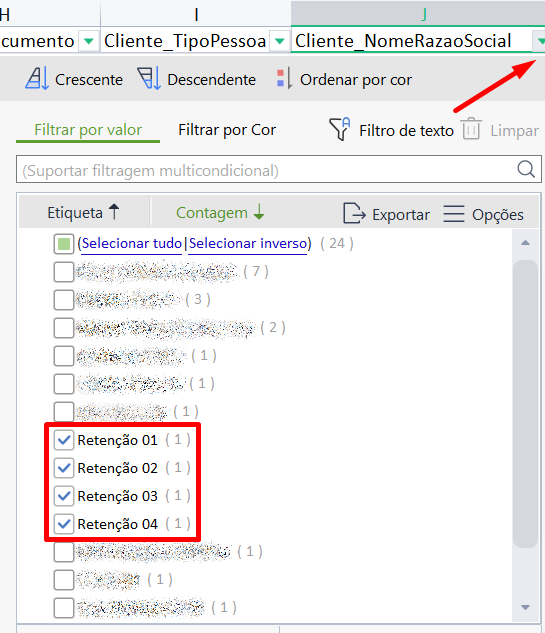545x633 pixels.
Task: Uncheck the Retenção 03 checkbox
Action: click(x=64, y=496)
